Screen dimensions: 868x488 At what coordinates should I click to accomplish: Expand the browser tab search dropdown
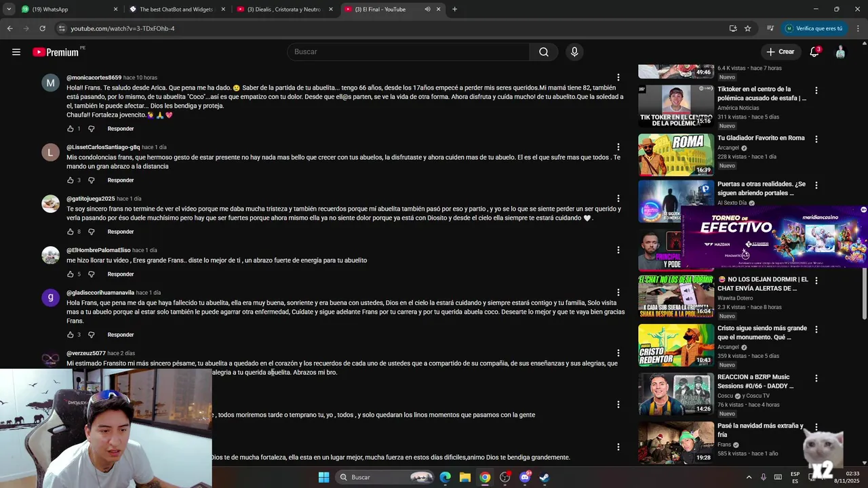[x=9, y=9]
